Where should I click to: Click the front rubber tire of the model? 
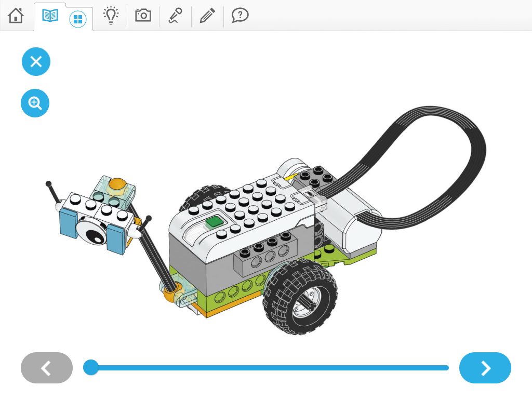299,295
